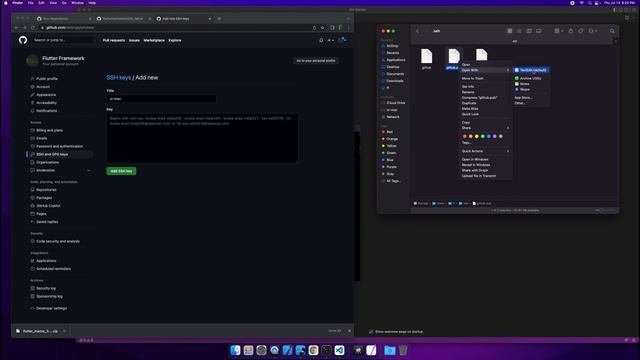Switch Finder to gallery view
Image resolution: width=640 pixels, height=360 pixels.
[539, 31]
